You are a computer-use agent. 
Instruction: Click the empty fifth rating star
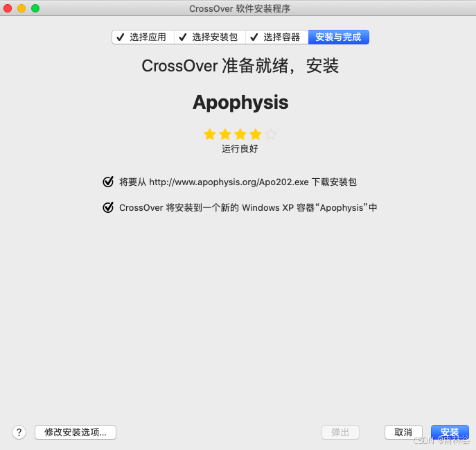pyautogui.click(x=271, y=134)
